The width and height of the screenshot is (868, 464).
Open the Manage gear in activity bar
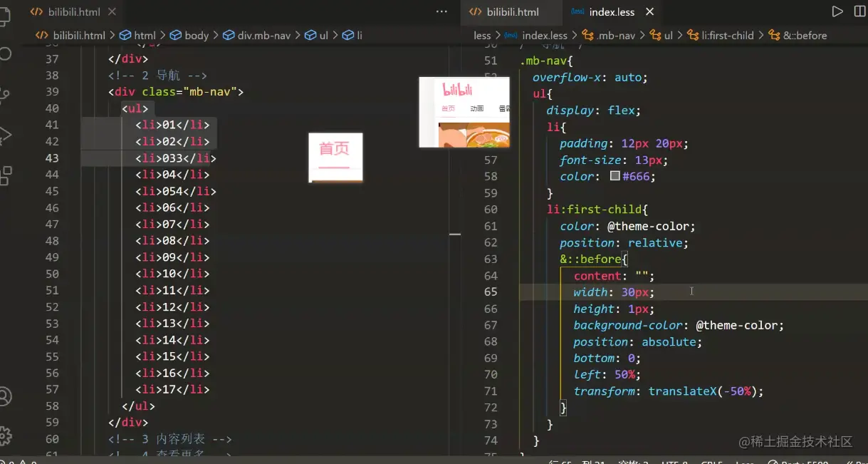4,435
